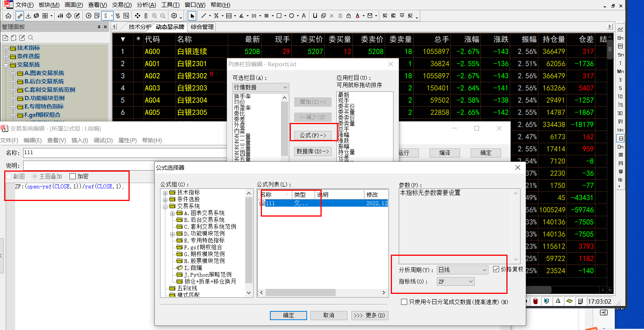Click the lock drawing icon in the toolbar

pos(348,16)
